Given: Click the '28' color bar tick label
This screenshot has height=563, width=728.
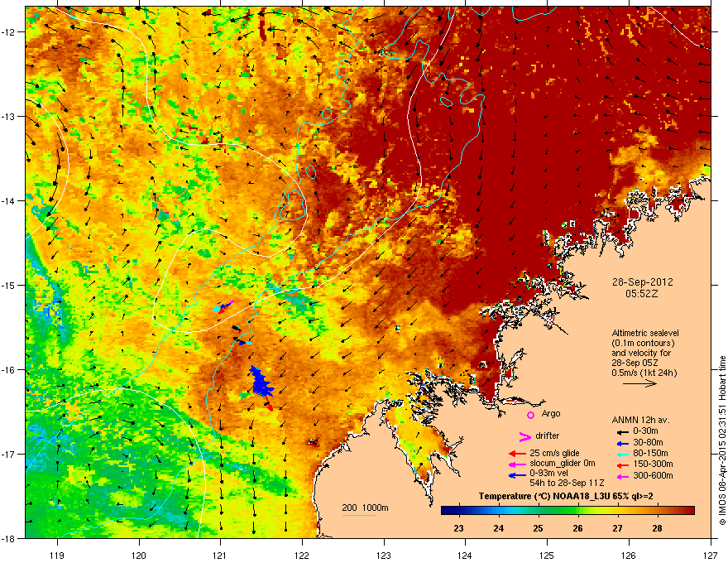Looking at the screenshot, I should [657, 528].
